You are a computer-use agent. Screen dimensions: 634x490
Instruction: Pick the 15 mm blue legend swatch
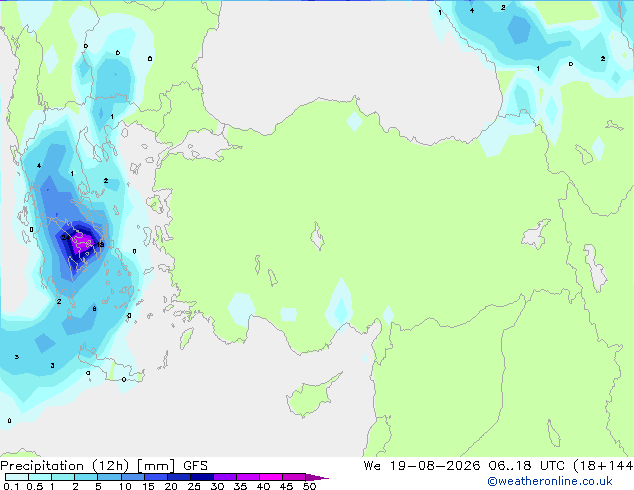156,477
